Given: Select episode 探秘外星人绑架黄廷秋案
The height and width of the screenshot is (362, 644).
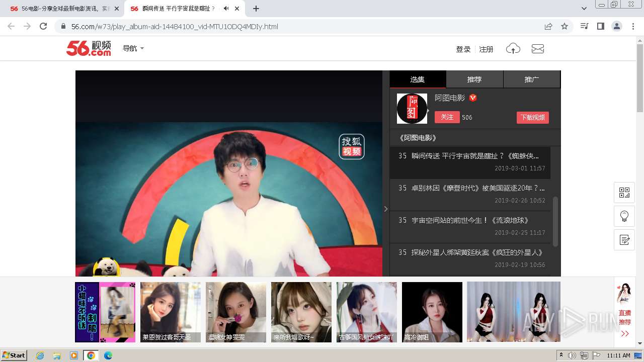Looking at the screenshot, I should [x=470, y=258].
